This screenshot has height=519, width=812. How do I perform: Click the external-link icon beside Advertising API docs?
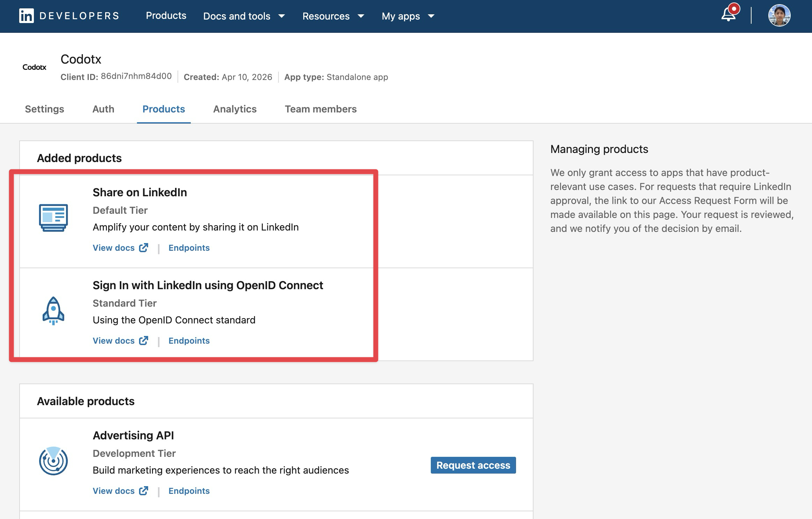[143, 491]
